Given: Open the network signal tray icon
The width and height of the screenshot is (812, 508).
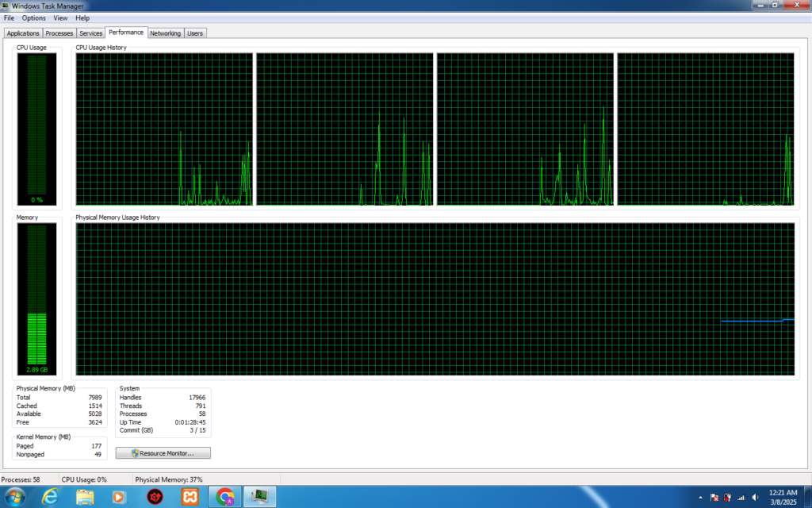Looking at the screenshot, I should pos(741,498).
